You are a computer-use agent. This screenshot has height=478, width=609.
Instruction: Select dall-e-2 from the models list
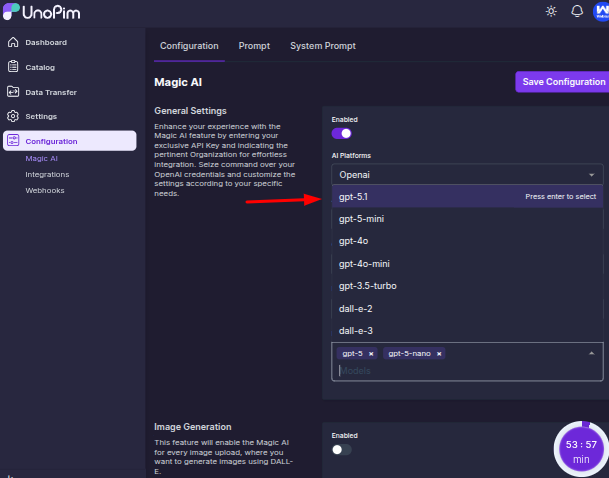pos(467,309)
